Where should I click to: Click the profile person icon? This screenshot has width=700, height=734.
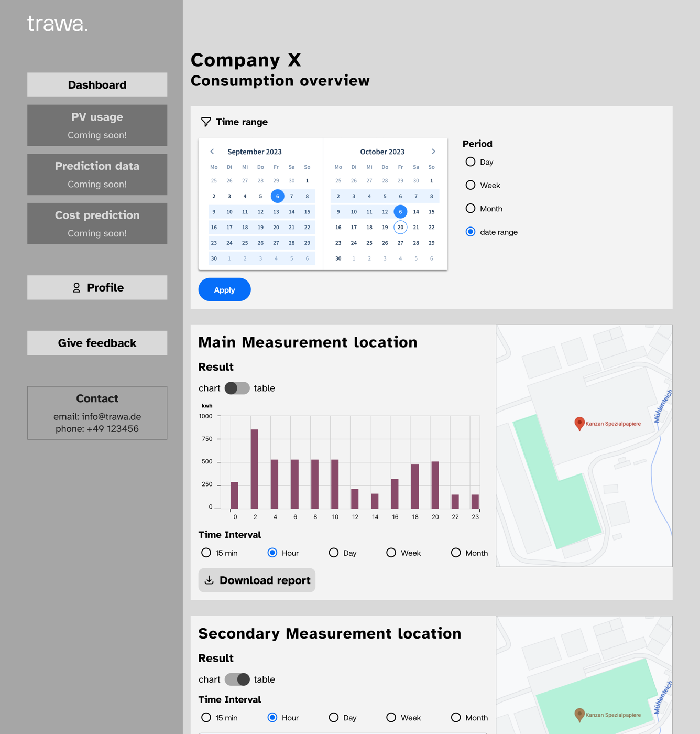pos(76,287)
